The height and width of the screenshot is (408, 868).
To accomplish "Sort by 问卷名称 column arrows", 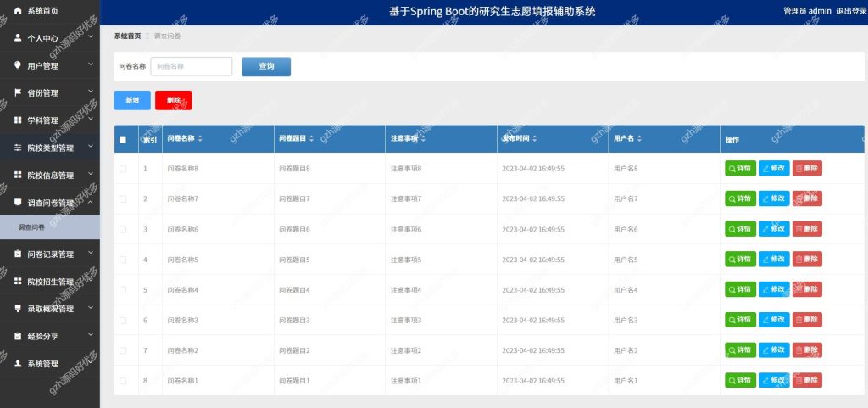I will [x=200, y=138].
